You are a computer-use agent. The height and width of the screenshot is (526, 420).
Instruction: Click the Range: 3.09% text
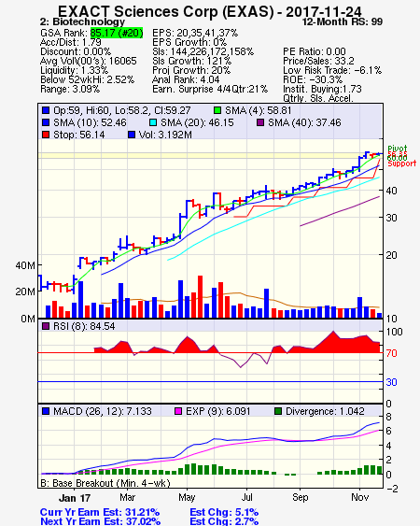coord(70,90)
